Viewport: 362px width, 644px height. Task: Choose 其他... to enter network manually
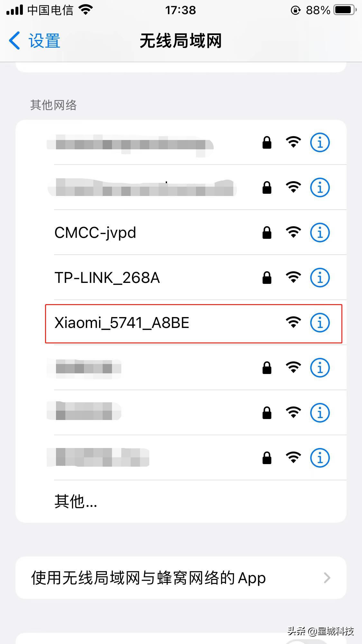(x=181, y=501)
